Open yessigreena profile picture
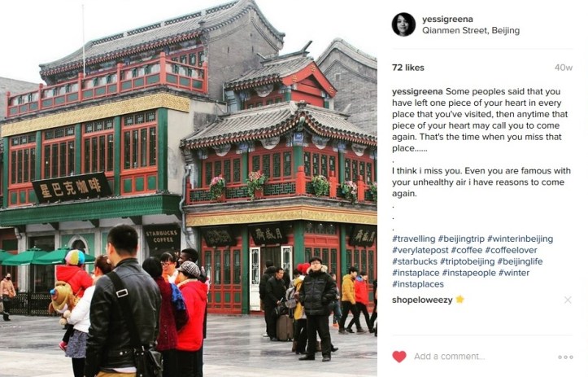Viewport: 588px width, 377px height. click(403, 24)
